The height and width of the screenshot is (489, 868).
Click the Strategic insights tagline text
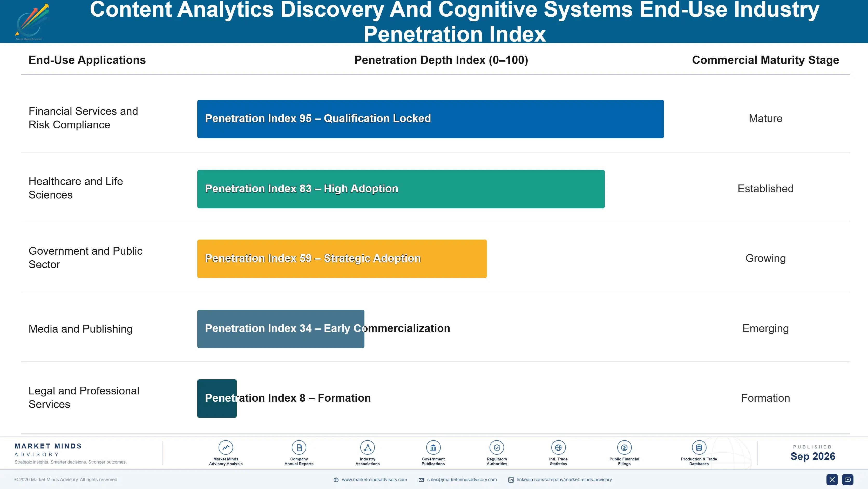click(x=70, y=462)
